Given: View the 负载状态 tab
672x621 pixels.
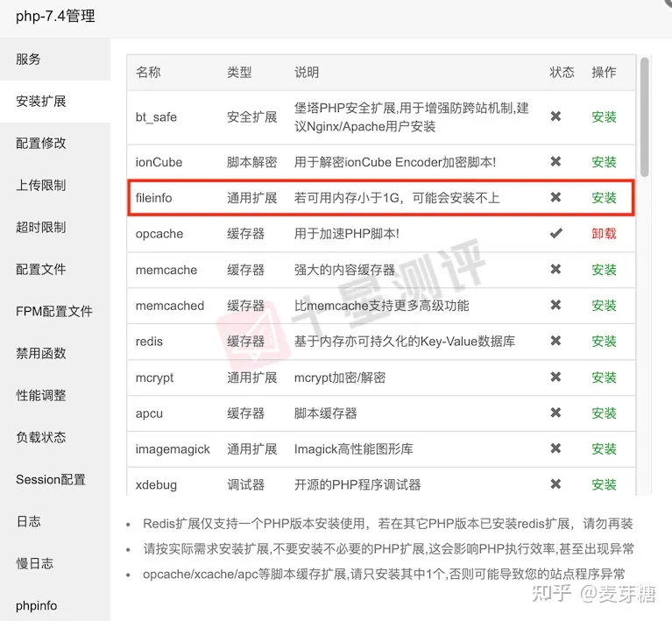Looking at the screenshot, I should tap(55, 437).
